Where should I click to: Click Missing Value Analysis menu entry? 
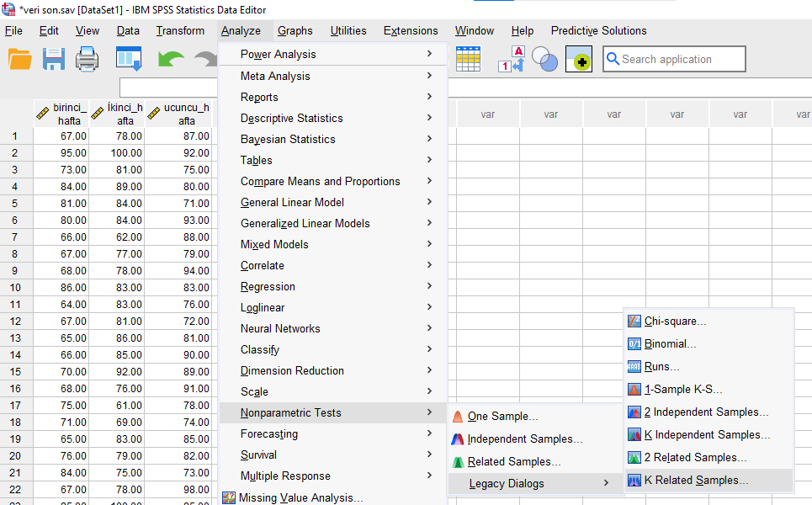point(300,497)
